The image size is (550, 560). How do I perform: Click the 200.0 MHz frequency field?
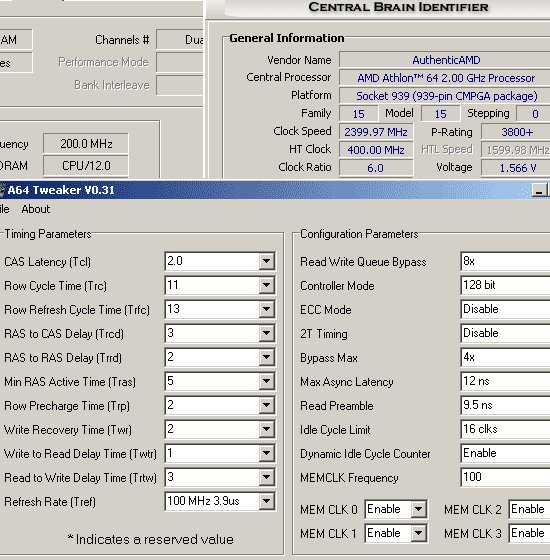(86, 144)
